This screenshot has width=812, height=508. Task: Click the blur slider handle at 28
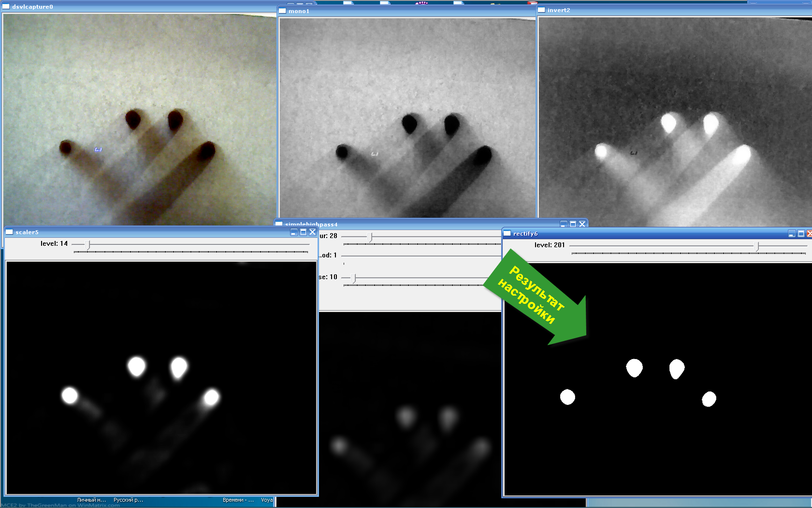click(x=370, y=237)
